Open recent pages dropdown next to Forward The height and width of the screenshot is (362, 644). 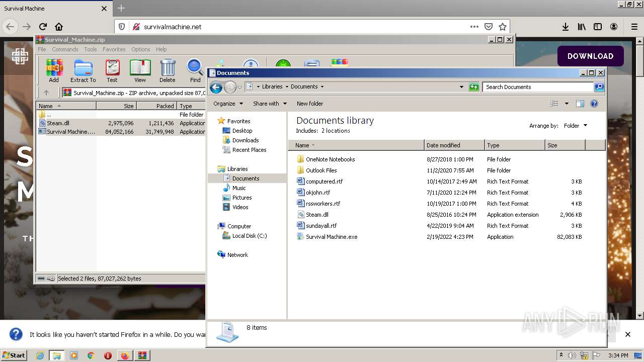(239, 87)
